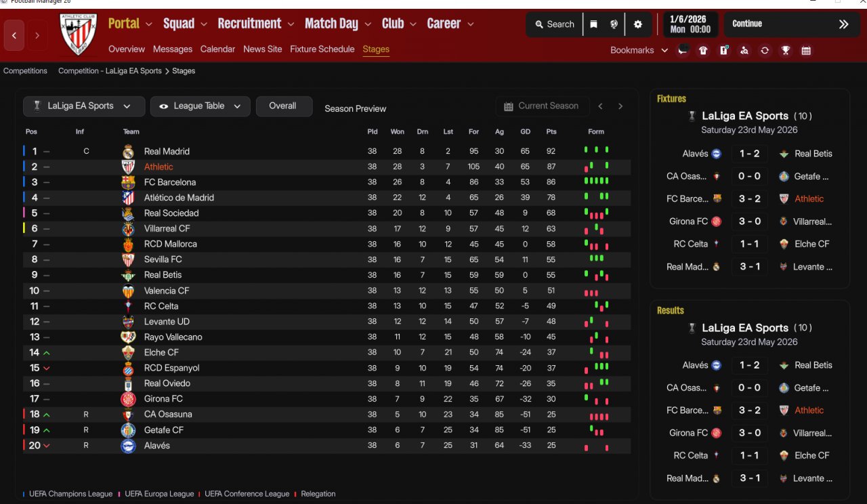The height and width of the screenshot is (504, 867).
Task: Click the trophy shortcut icon
Action: [785, 50]
